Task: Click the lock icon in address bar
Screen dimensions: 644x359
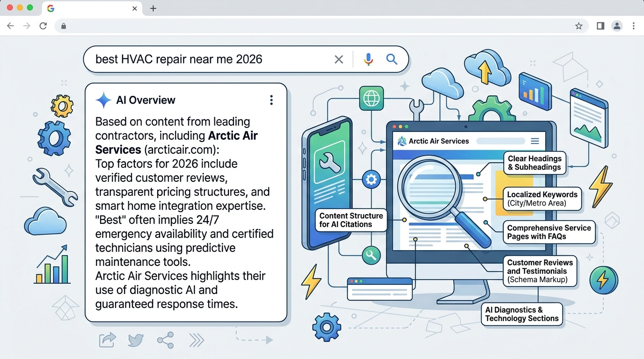Action: (x=64, y=26)
